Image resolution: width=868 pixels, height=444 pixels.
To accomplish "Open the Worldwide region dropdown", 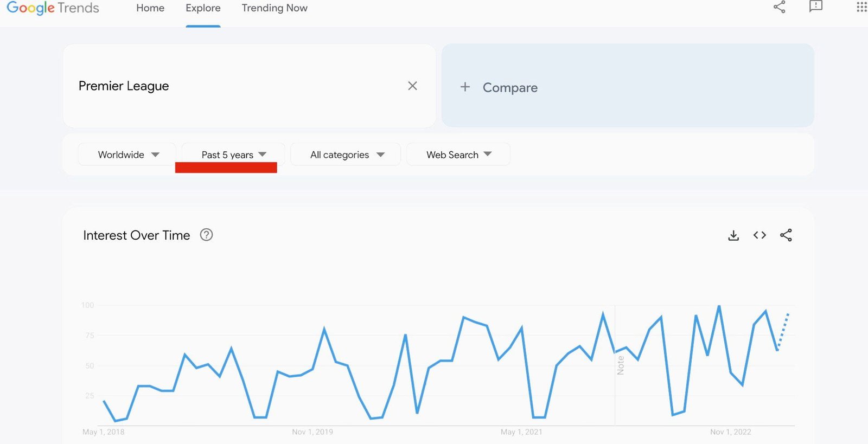I will click(127, 155).
